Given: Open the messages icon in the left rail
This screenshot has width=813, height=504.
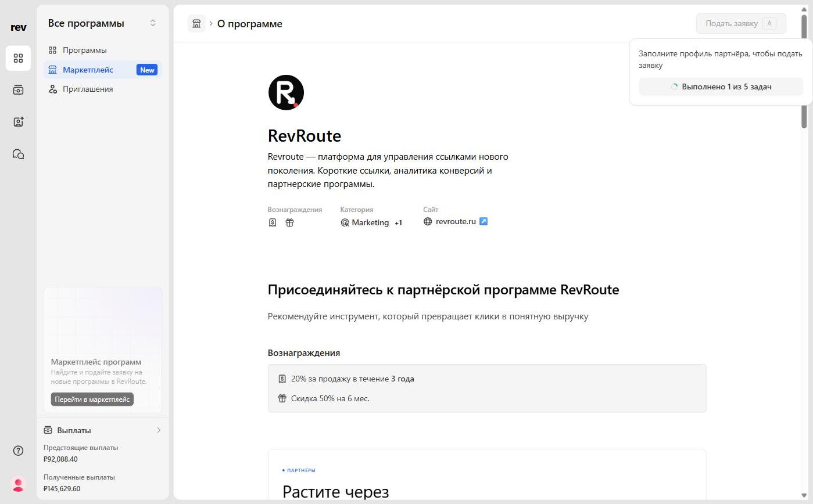Looking at the screenshot, I should click(x=18, y=154).
